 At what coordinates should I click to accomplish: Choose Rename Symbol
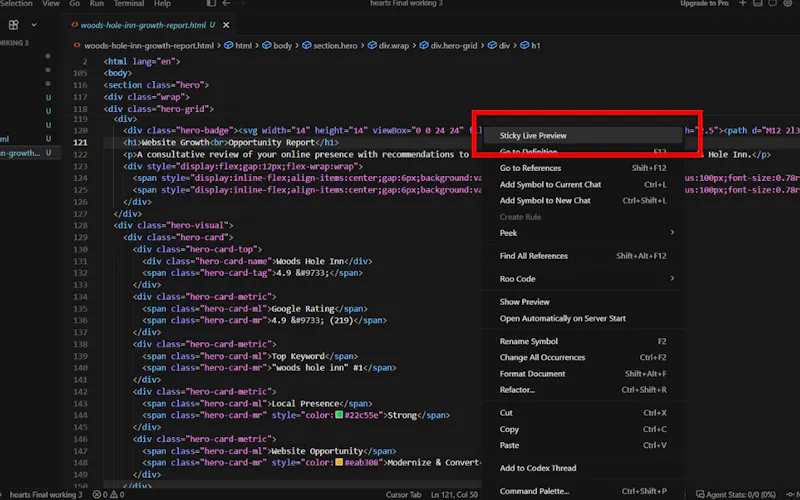pyautogui.click(x=583, y=341)
